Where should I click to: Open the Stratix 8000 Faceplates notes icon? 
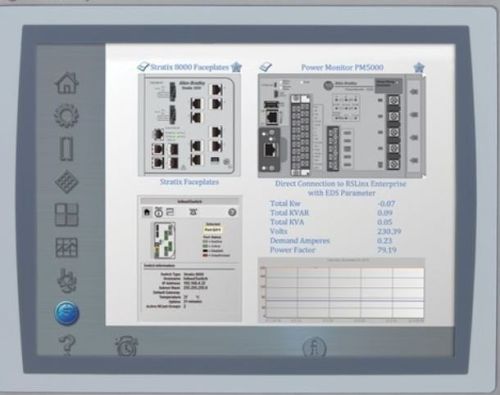(143, 66)
